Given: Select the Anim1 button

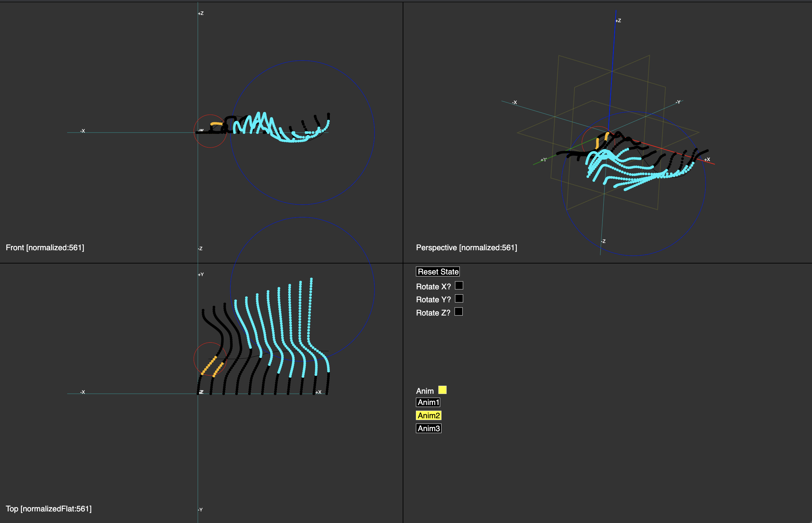Looking at the screenshot, I should (428, 402).
